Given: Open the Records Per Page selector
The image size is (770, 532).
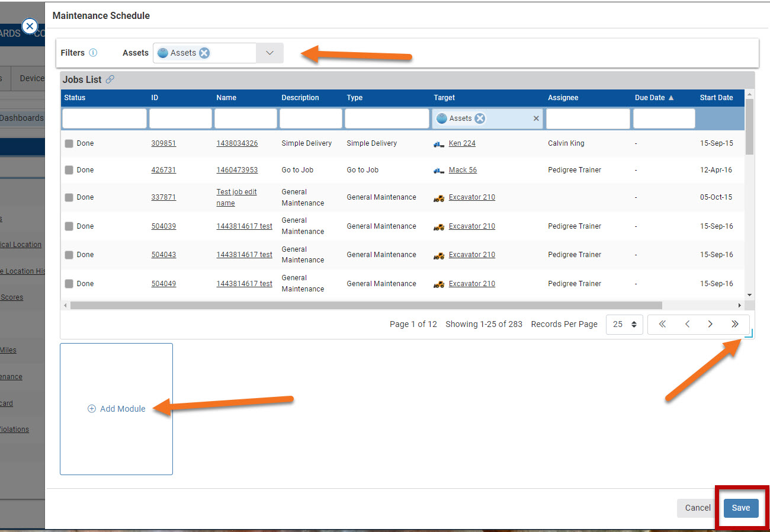Looking at the screenshot, I should [624, 324].
